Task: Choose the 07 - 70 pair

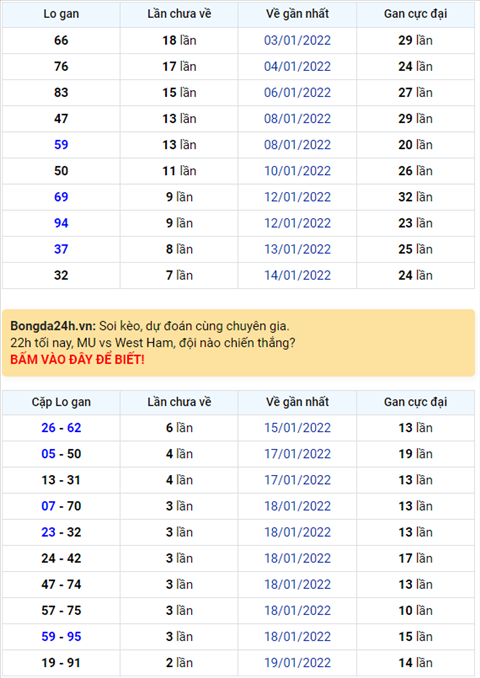Action: [61, 506]
